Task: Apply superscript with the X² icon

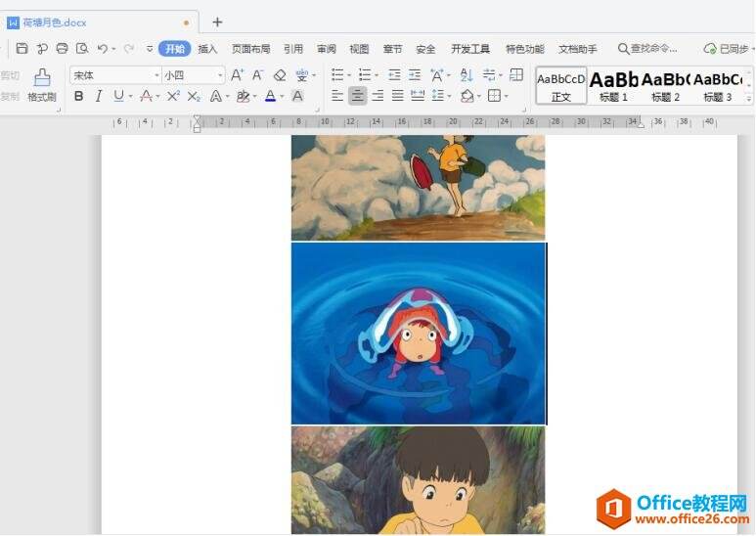Action: click(173, 96)
